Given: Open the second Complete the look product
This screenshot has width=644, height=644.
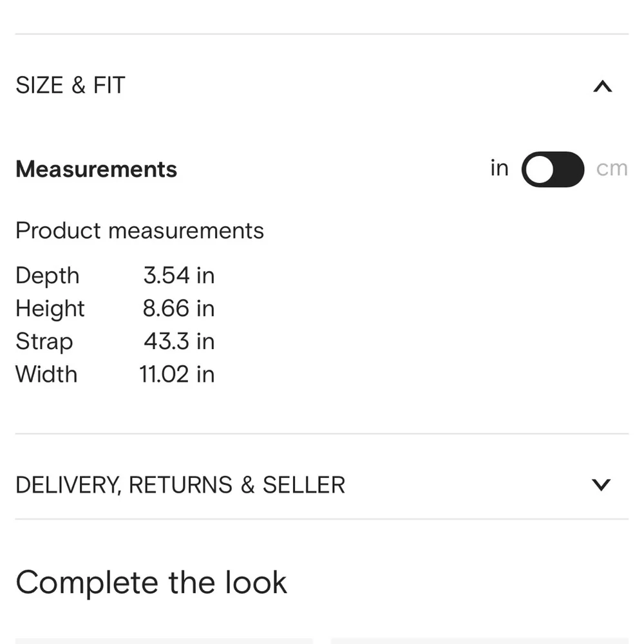Looking at the screenshot, I should click(x=480, y=640).
